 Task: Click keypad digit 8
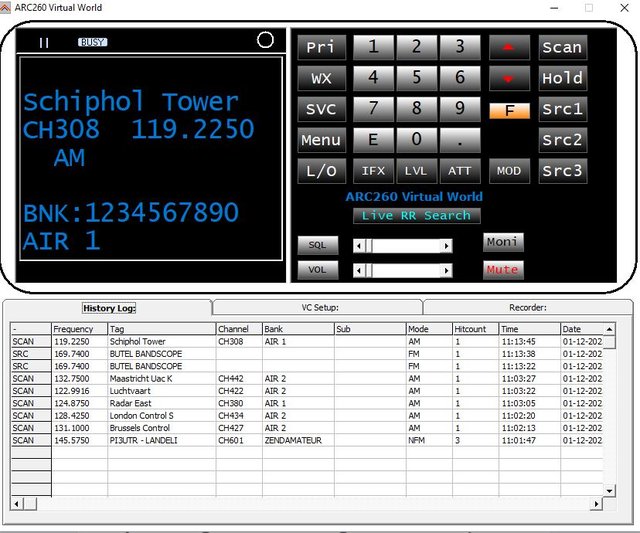click(x=416, y=109)
